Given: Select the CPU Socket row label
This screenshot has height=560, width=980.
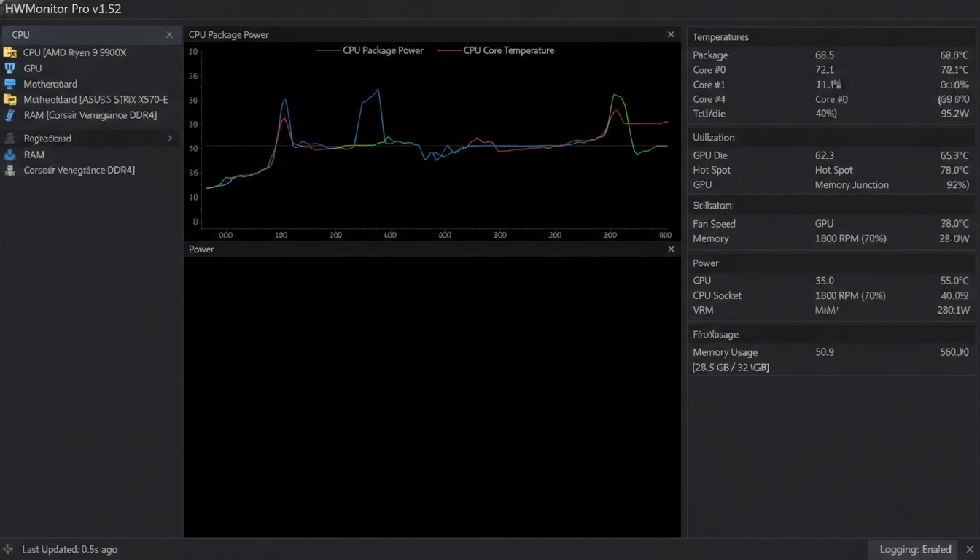Looking at the screenshot, I should pyautogui.click(x=717, y=295).
